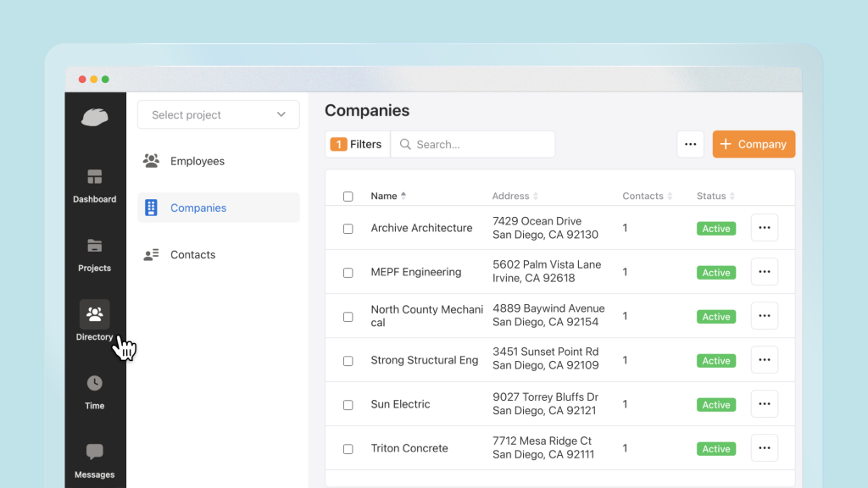Viewport: 868px width, 488px height.
Task: Click the 3451 Sunset Point Rd address
Action: (x=545, y=358)
